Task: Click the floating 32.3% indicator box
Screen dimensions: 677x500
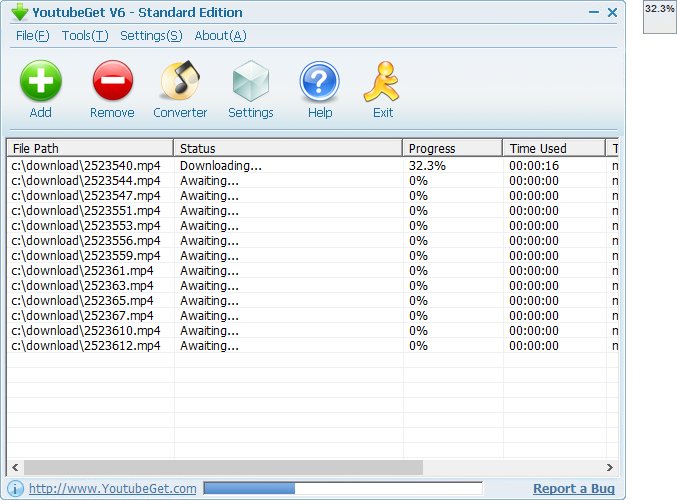Action: click(x=659, y=17)
